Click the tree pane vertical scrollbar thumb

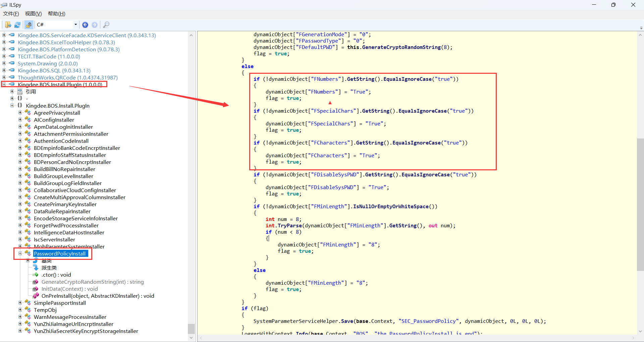click(x=191, y=329)
